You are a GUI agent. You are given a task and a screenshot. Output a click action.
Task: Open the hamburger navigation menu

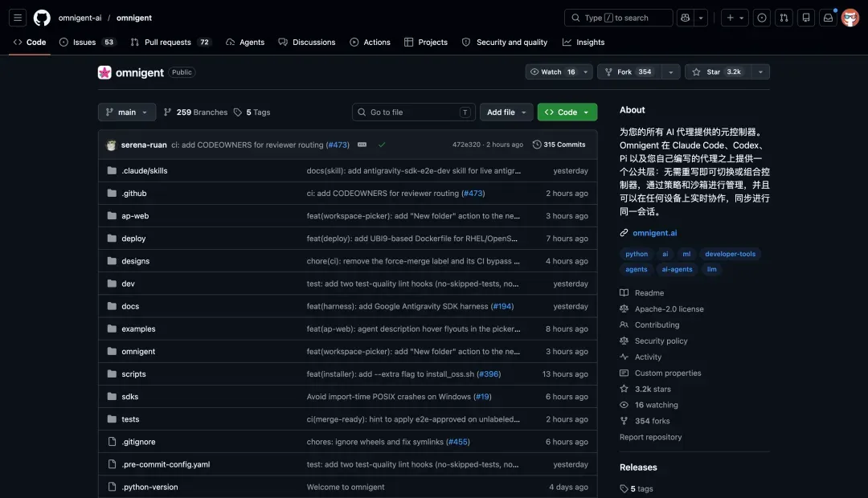pyautogui.click(x=18, y=18)
